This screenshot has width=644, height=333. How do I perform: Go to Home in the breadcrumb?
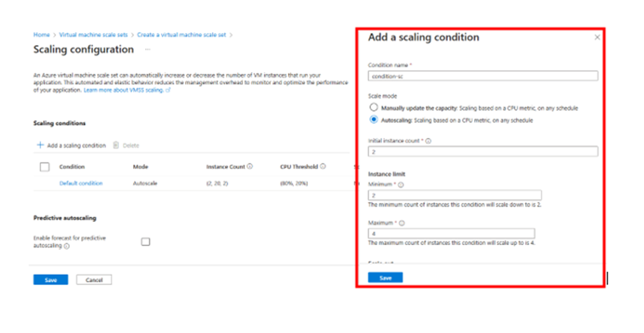coord(41,34)
